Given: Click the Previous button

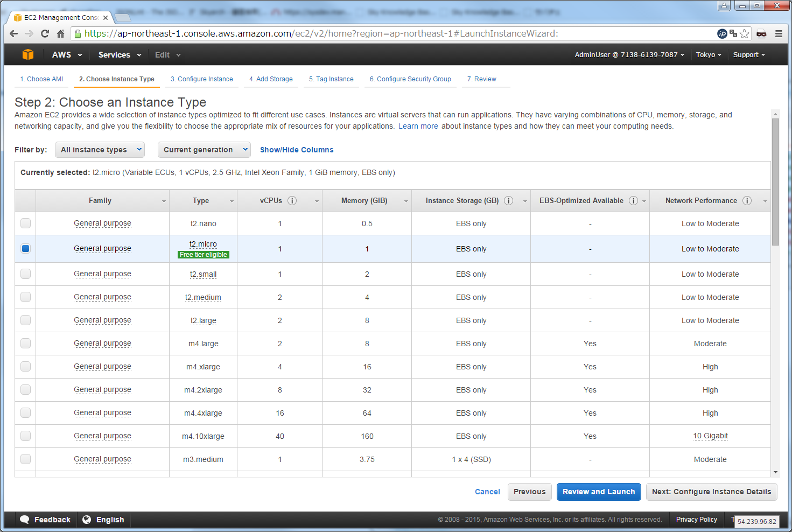Looking at the screenshot, I should pos(529,492).
